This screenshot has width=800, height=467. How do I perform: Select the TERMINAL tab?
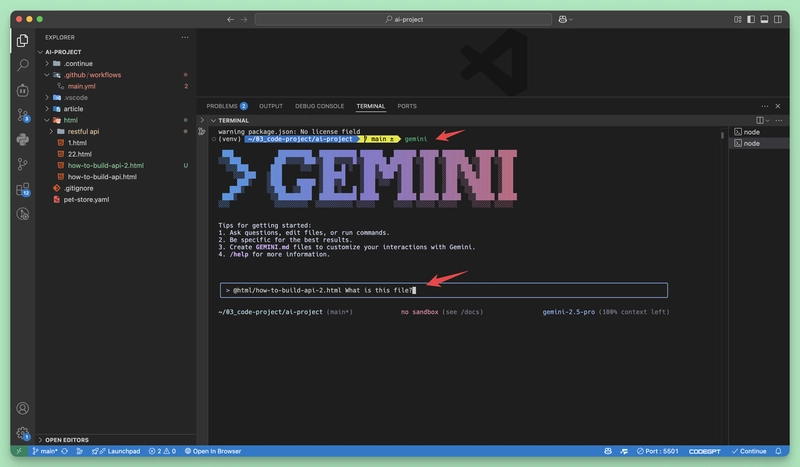(370, 106)
